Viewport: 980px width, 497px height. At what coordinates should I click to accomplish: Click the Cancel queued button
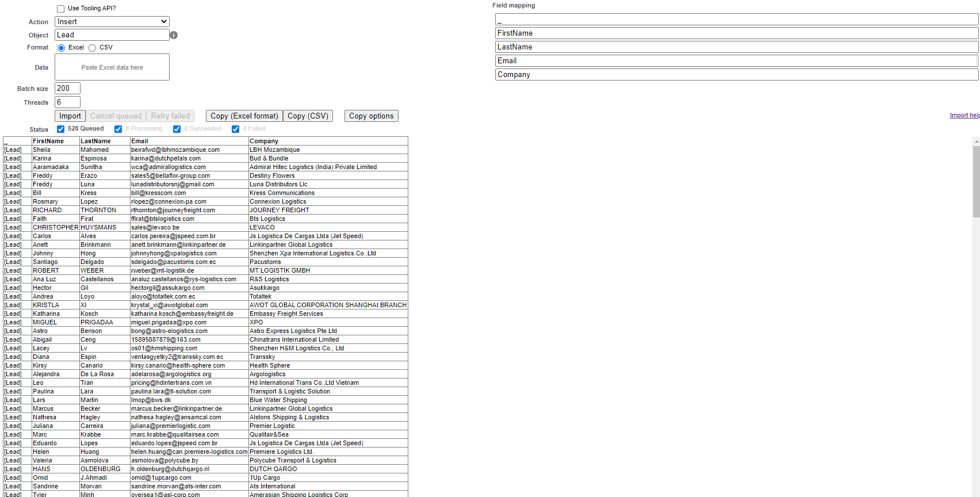coord(116,116)
